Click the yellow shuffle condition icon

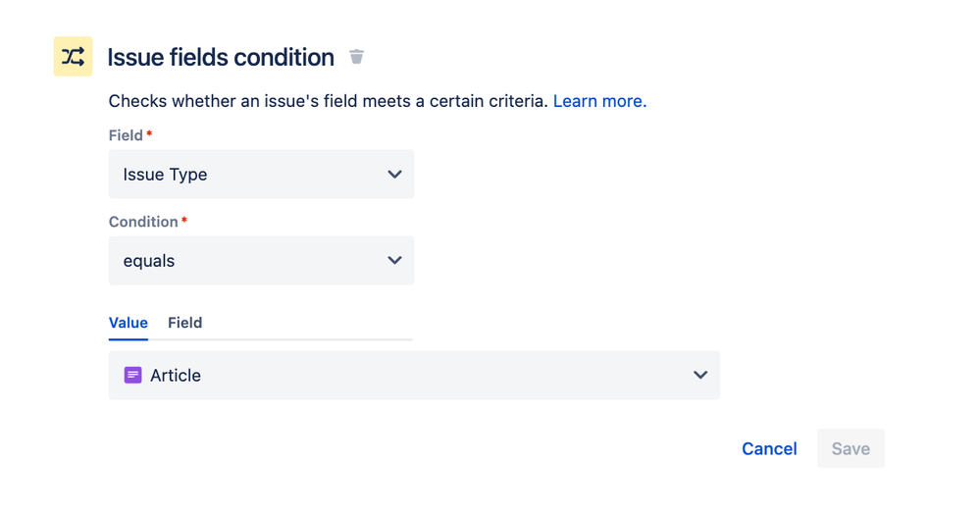click(x=73, y=57)
